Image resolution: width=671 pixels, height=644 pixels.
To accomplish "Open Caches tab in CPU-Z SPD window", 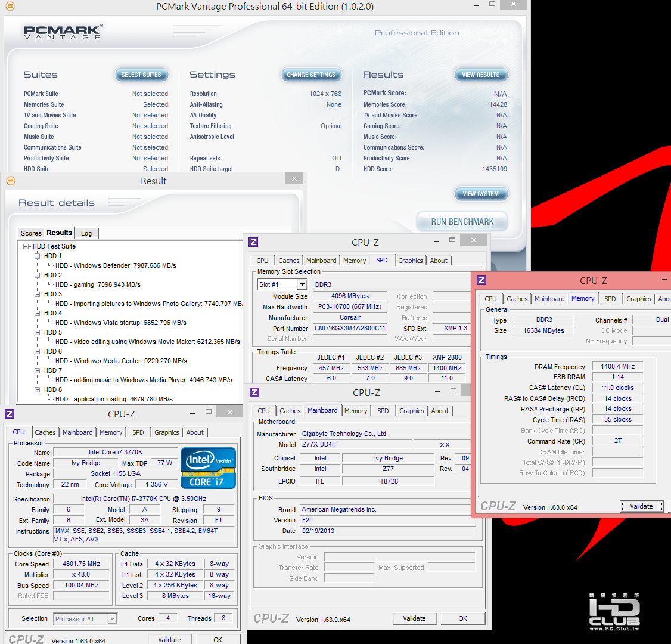I will coord(289,261).
